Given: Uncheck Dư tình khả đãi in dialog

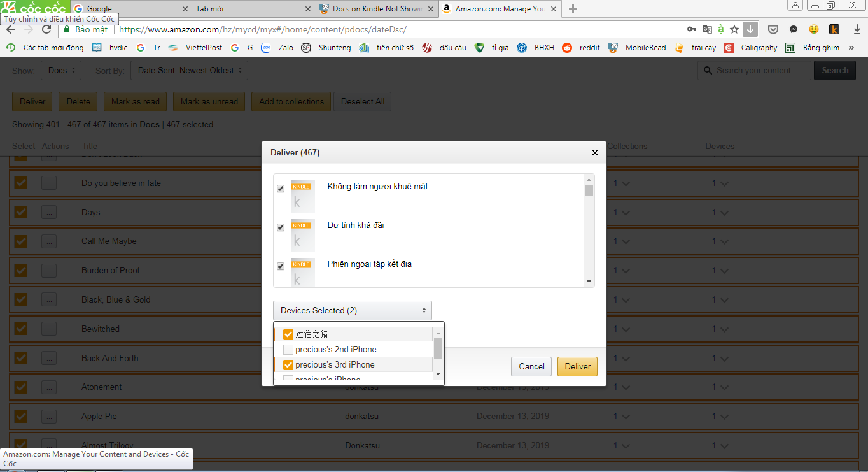Looking at the screenshot, I should tap(281, 227).
